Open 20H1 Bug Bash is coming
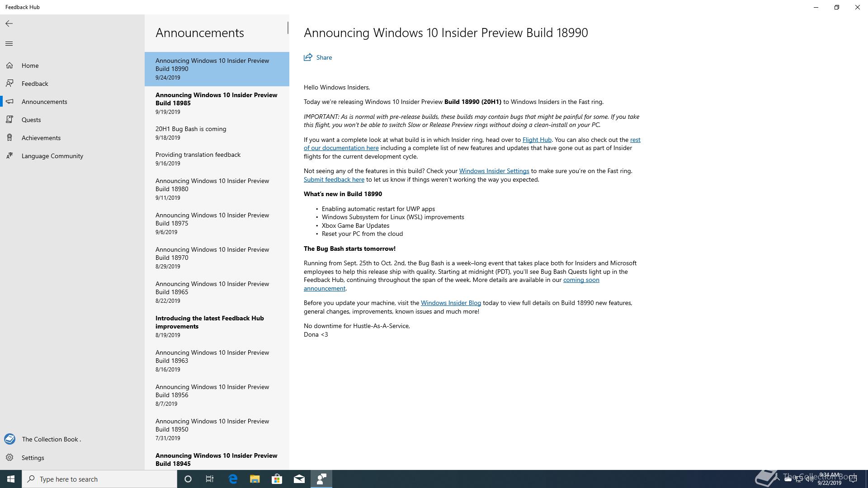This screenshot has height=488, width=868. 217,133
